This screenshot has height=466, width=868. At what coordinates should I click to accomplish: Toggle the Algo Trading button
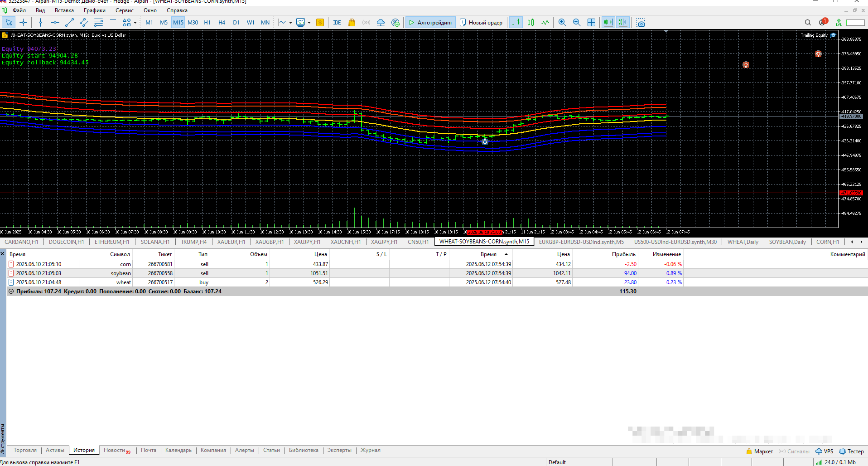430,22
